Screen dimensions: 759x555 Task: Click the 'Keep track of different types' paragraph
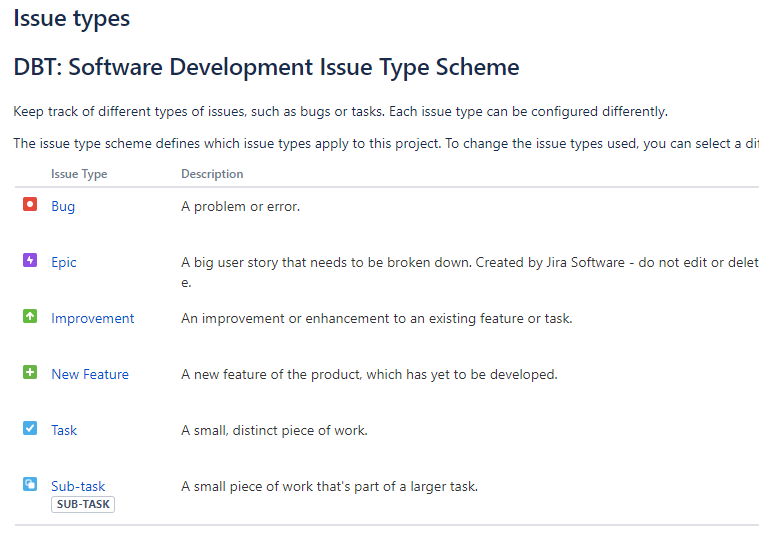(340, 112)
